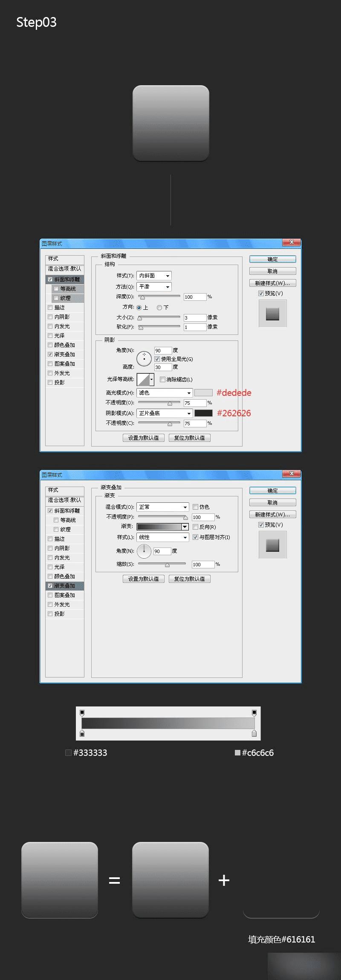Click 取消 in 斜面和浮雕 dialog
Screen dimensions: 341x980
tap(272, 271)
